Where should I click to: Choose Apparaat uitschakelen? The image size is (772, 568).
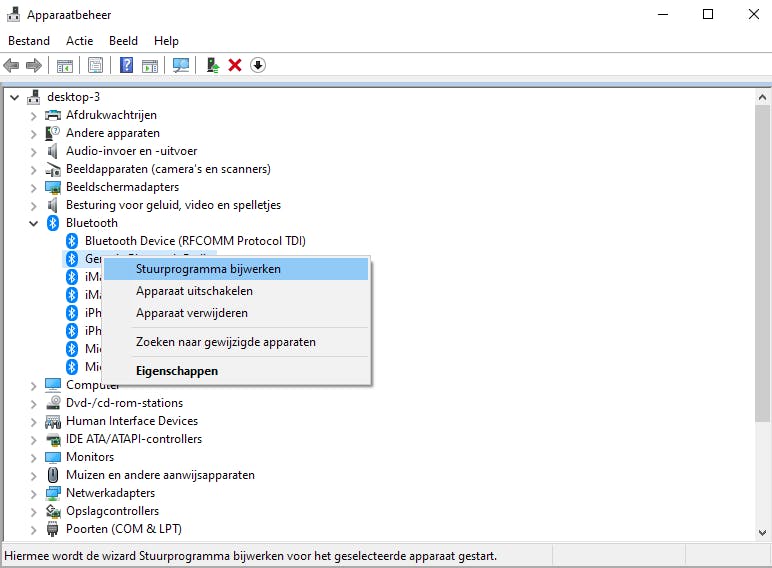[236, 291]
